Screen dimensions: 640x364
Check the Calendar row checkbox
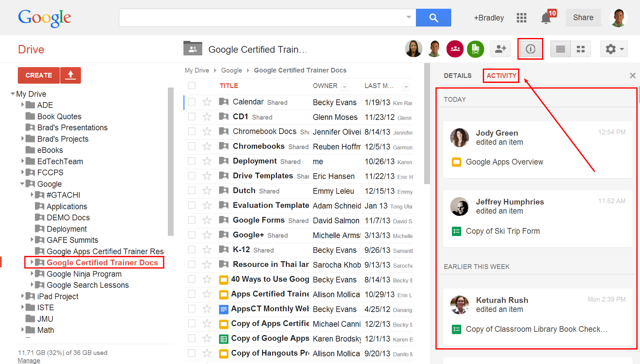click(192, 102)
